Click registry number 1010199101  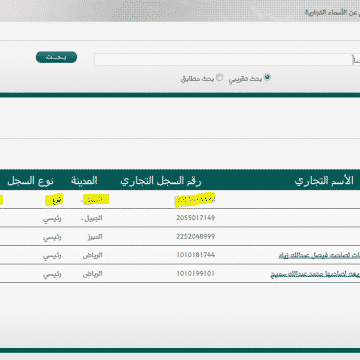(x=196, y=274)
